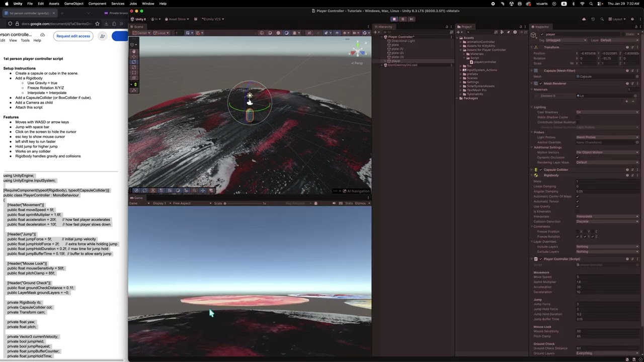Open the Package Manager toolbar icon
Viewport: 644px width, 362px height.
[x=196, y=19]
